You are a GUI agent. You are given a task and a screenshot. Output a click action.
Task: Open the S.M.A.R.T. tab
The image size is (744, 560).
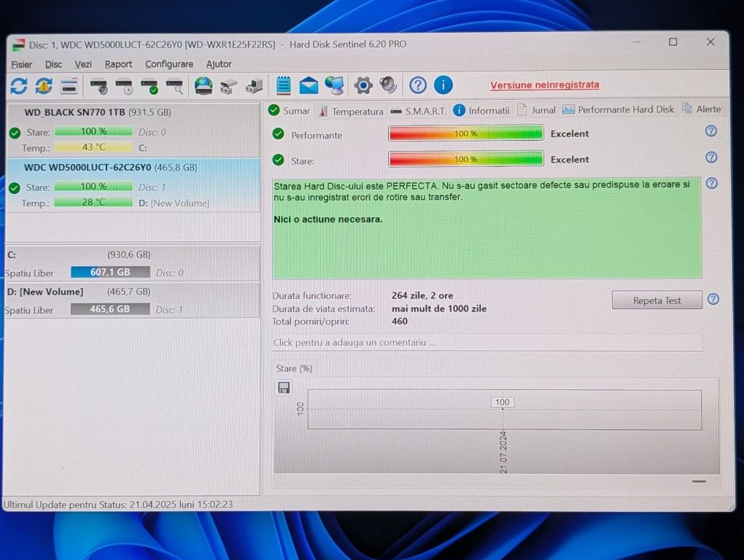(418, 111)
